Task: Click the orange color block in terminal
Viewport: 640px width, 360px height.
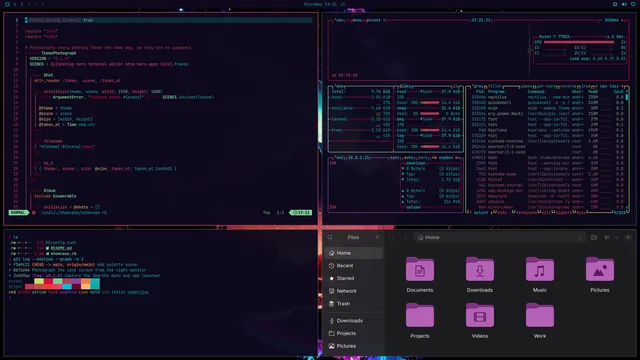Action: [x=85, y=281]
